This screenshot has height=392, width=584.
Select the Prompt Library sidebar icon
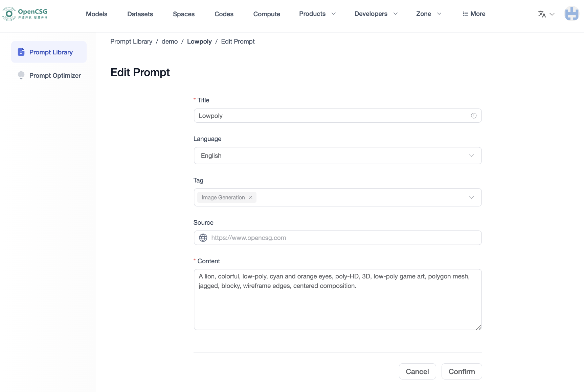coord(21,52)
